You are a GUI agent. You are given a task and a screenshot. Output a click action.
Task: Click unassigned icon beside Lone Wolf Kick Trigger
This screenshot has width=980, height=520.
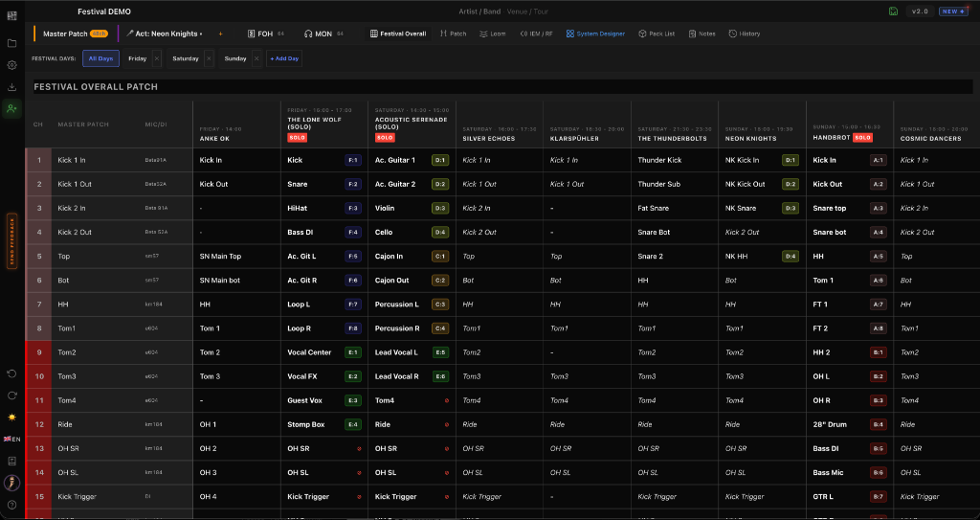[x=360, y=497]
